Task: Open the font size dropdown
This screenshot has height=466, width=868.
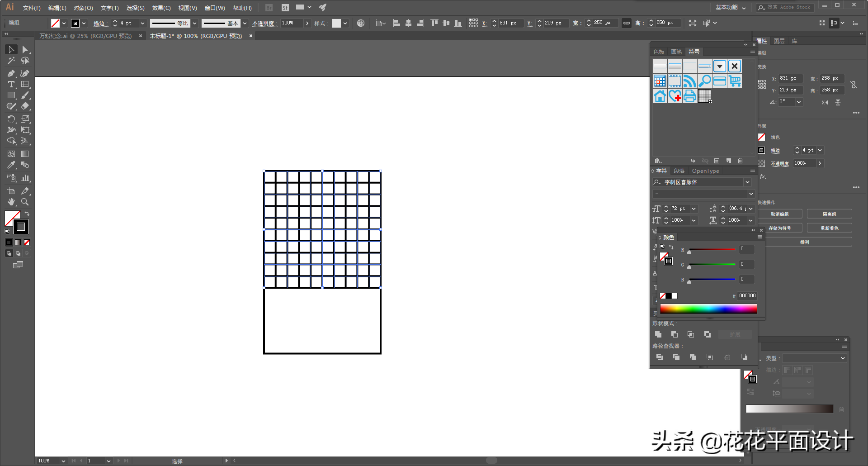Action: [693, 209]
